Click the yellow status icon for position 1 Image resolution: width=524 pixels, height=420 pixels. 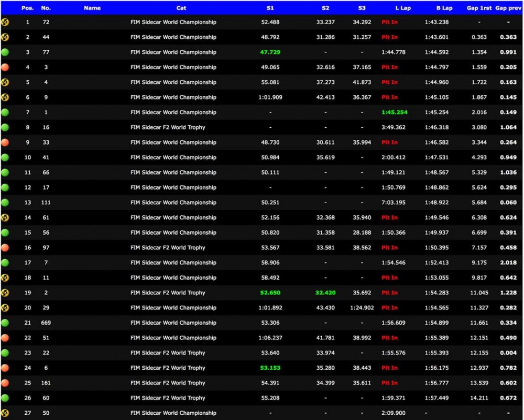point(5,23)
